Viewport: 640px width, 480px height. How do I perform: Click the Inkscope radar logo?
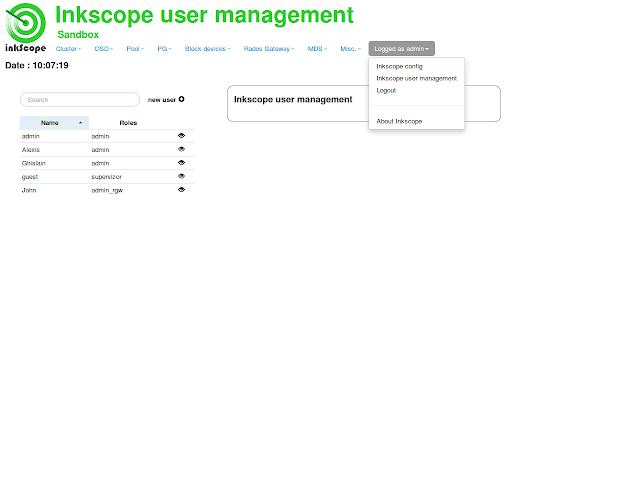click(x=25, y=27)
